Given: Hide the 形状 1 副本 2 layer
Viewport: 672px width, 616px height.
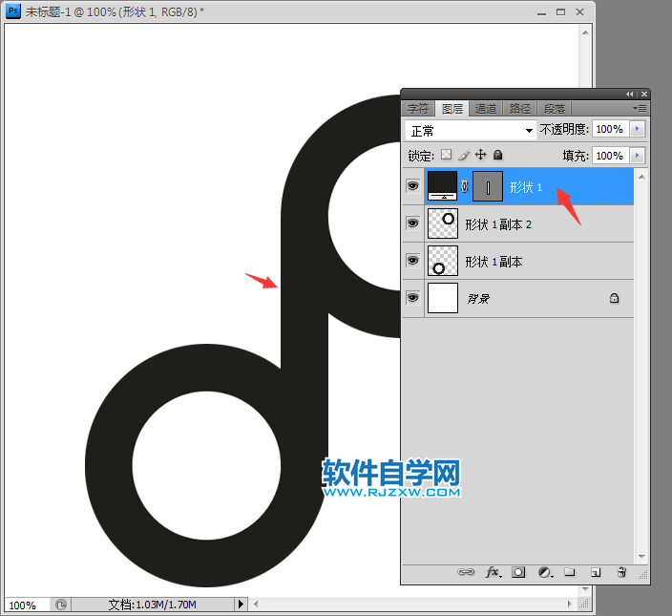Looking at the screenshot, I should tap(412, 223).
